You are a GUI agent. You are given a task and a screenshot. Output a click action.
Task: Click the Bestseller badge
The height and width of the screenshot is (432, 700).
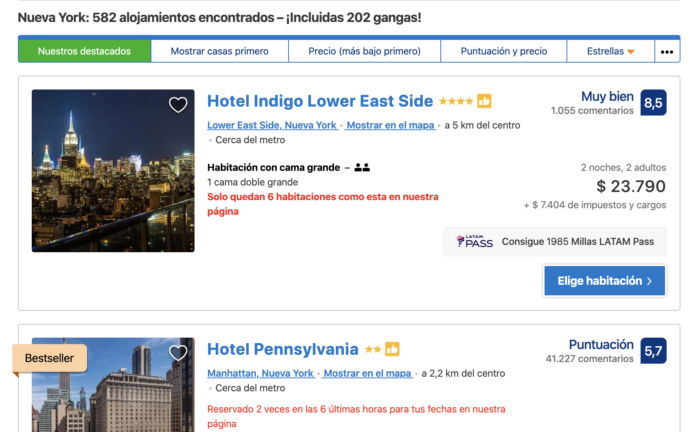(x=50, y=357)
